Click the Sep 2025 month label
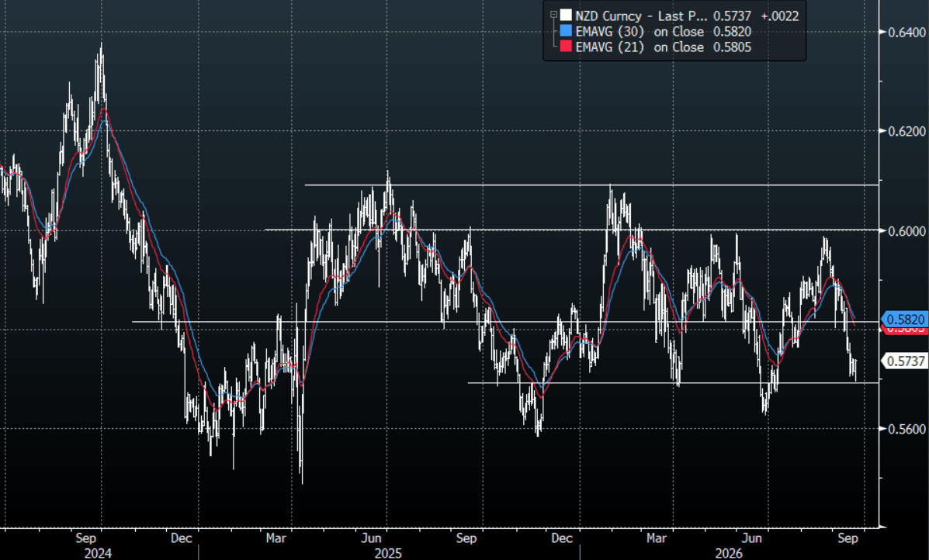929x560 pixels. [x=466, y=538]
